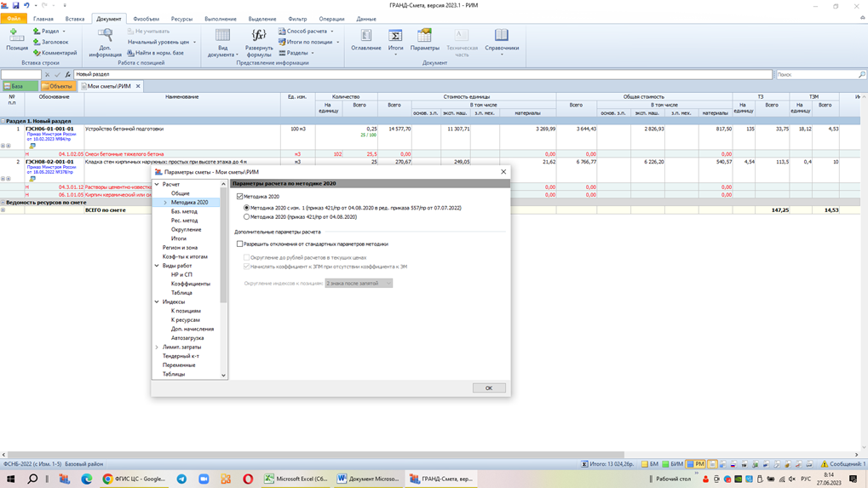Screen dimensions: 868x488
Task: Confirm formula with the checkmark icon
Action: 57,74
